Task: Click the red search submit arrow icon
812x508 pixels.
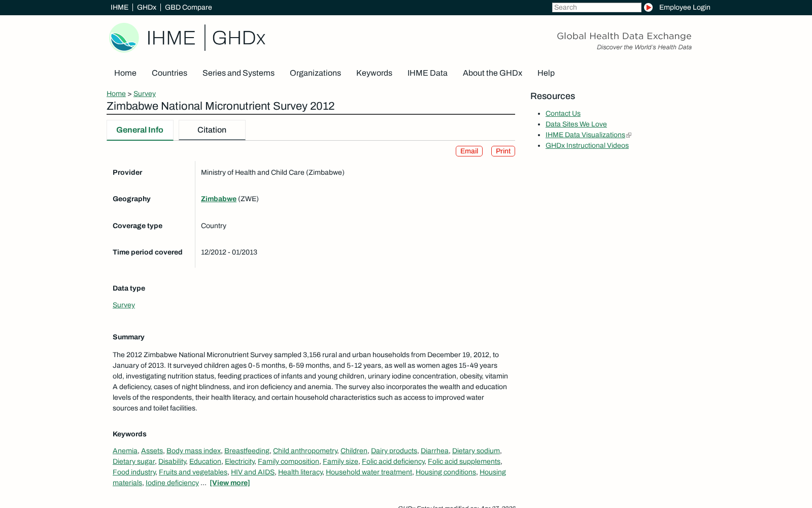Action: pos(648,7)
